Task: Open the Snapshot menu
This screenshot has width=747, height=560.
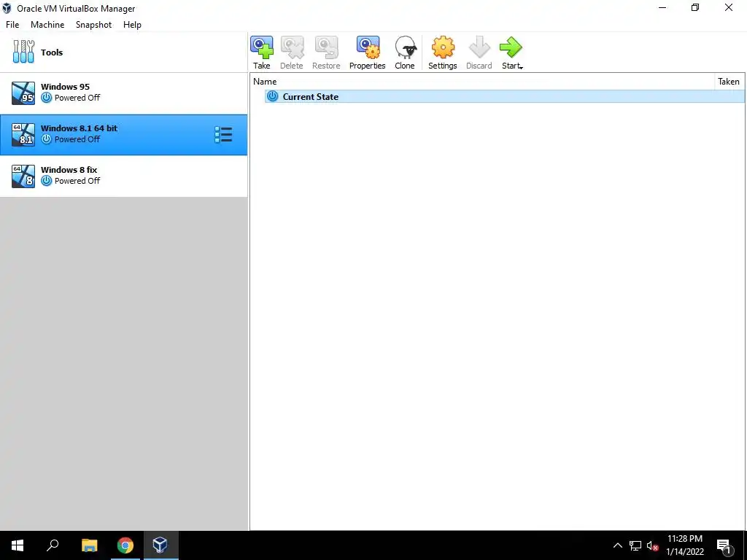Action: click(x=93, y=25)
